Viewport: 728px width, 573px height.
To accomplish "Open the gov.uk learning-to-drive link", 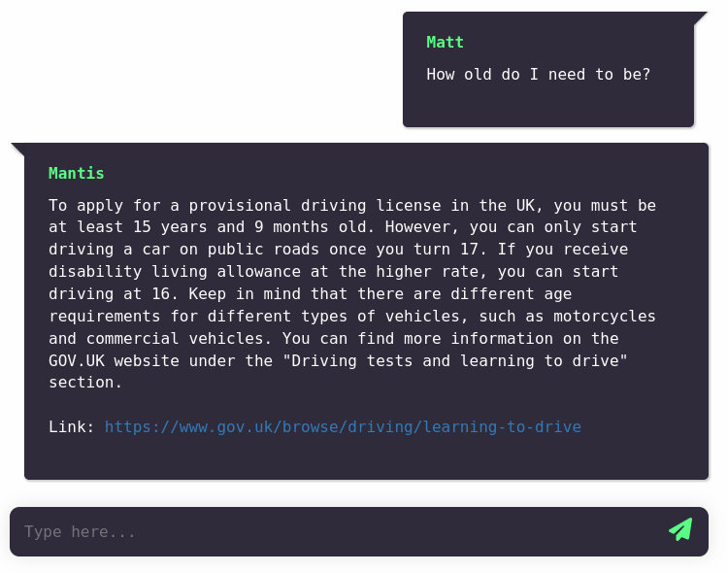I will click(x=343, y=427).
